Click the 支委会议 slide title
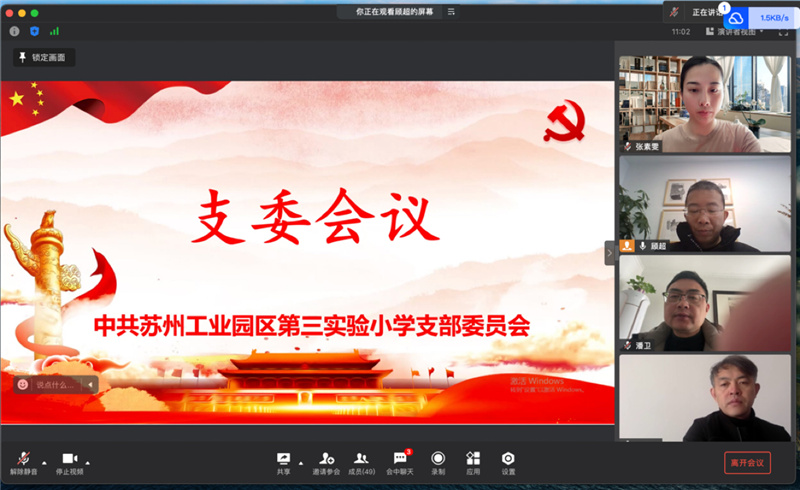Viewport: 800px width, 490px height. [x=316, y=216]
